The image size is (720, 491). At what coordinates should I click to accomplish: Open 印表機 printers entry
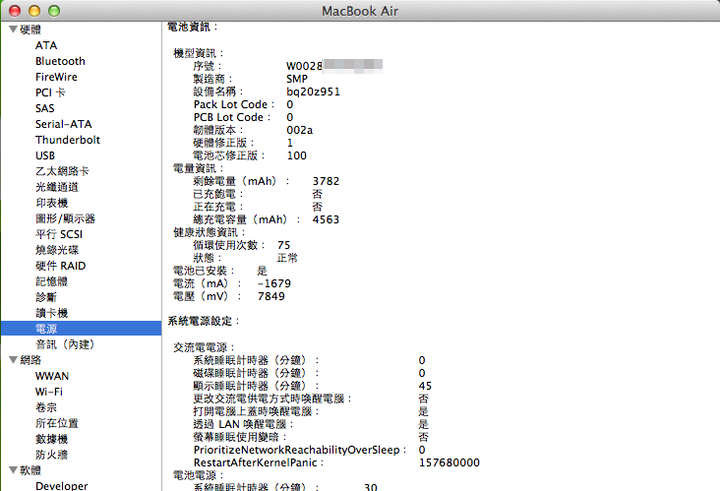click(52, 203)
